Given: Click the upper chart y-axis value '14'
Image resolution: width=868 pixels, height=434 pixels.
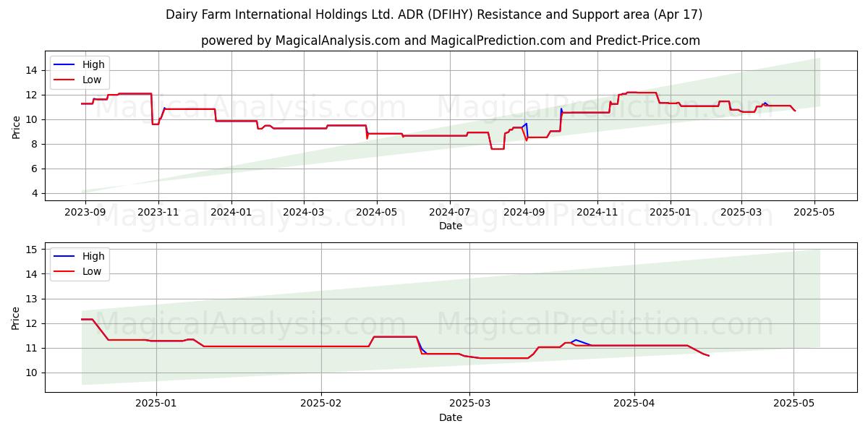Looking at the screenshot, I should [x=32, y=70].
